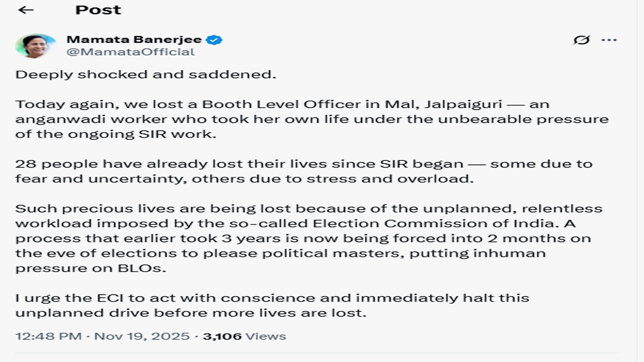644x362 pixels.
Task: Go back using the left arrow
Action: [26, 10]
